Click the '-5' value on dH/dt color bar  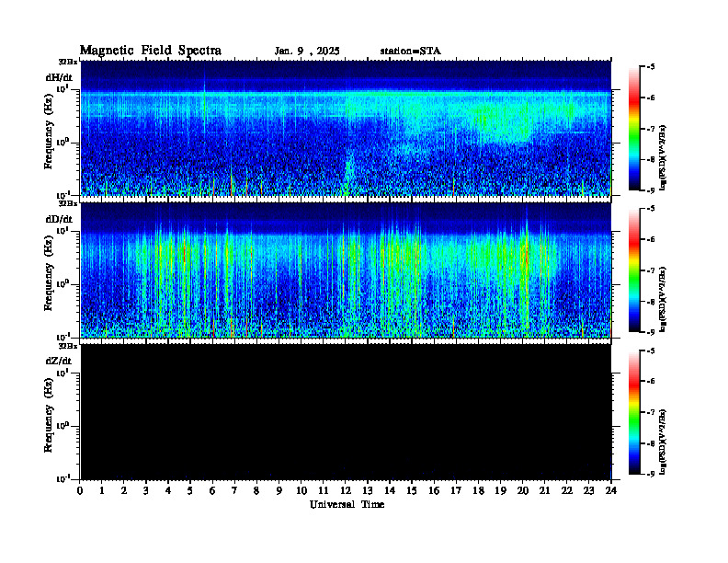pyautogui.click(x=651, y=67)
